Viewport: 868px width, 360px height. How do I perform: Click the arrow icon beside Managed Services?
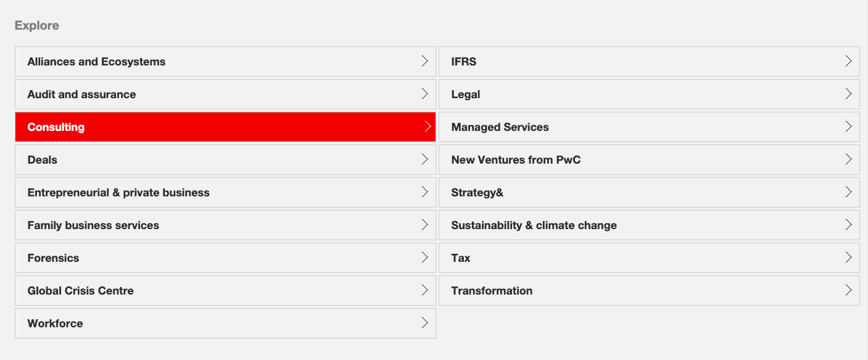(x=848, y=127)
